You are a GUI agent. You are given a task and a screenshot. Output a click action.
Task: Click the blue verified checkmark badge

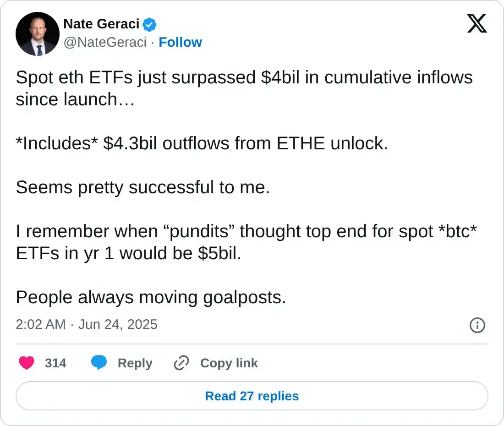click(150, 23)
